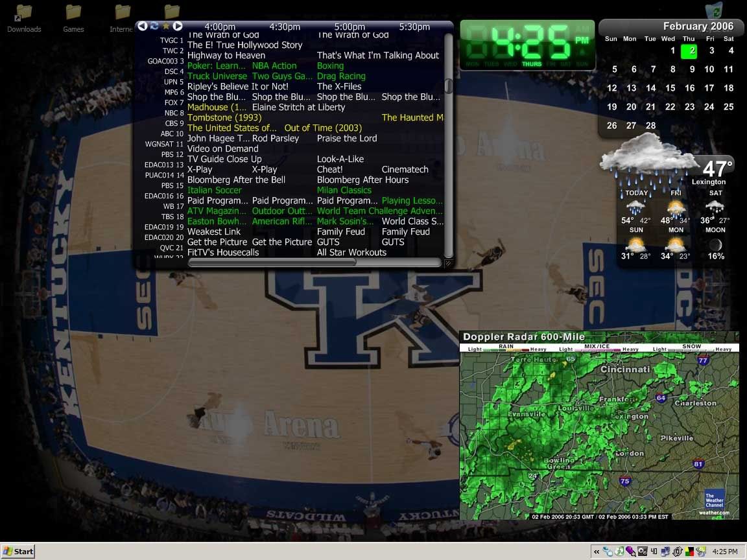Click the purple pen tray icon
This screenshot has height=560, width=747.
[x=630, y=552]
